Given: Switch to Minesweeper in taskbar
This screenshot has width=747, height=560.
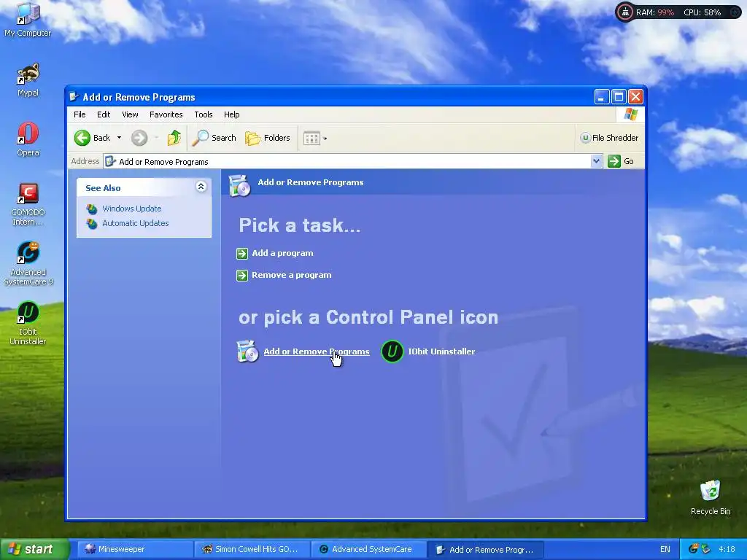Looking at the screenshot, I should [135, 550].
